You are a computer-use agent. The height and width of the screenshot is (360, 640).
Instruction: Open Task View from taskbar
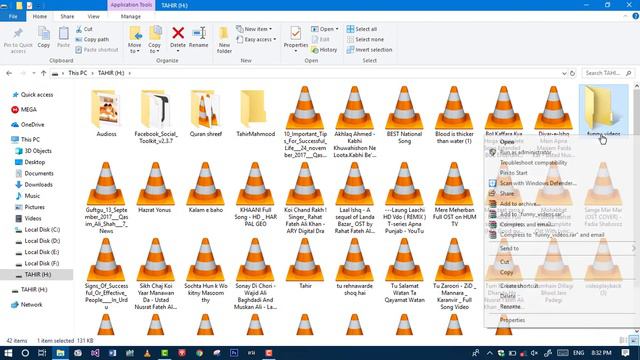point(42,353)
